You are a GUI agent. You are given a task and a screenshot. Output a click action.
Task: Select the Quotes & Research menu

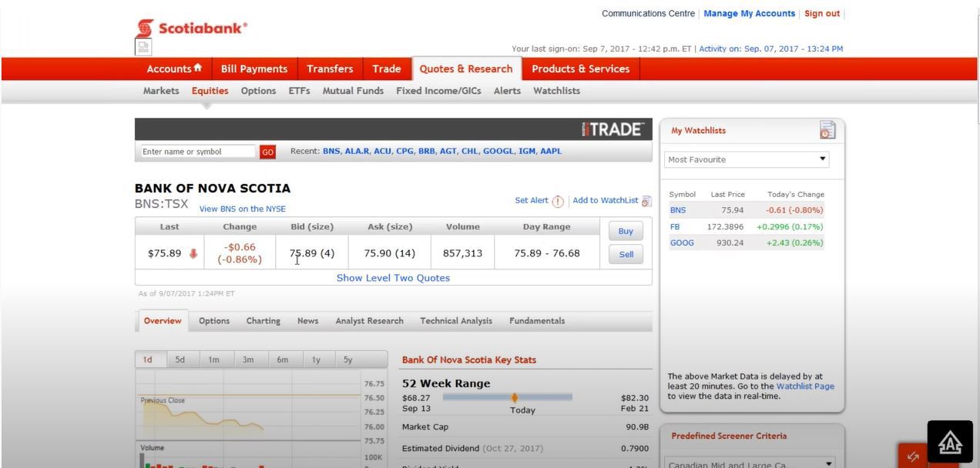(x=466, y=69)
